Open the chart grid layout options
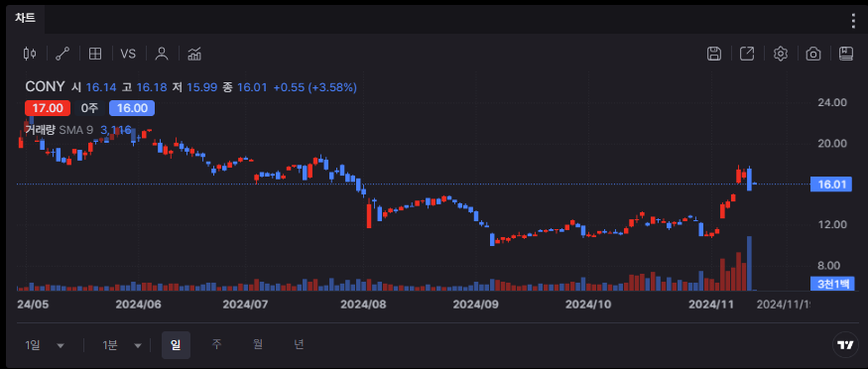 click(x=95, y=54)
